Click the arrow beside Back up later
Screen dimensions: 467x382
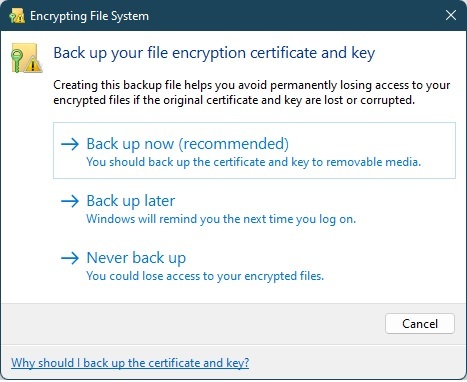[70, 201]
